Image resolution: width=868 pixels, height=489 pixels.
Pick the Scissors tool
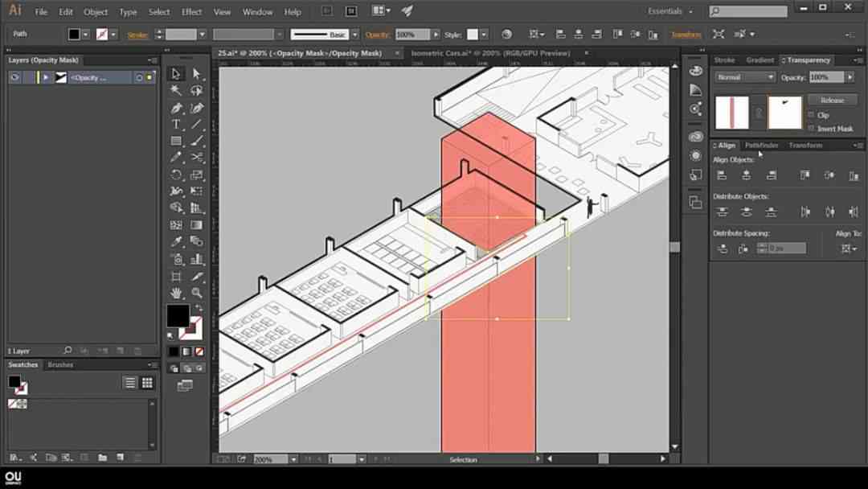[x=196, y=158]
